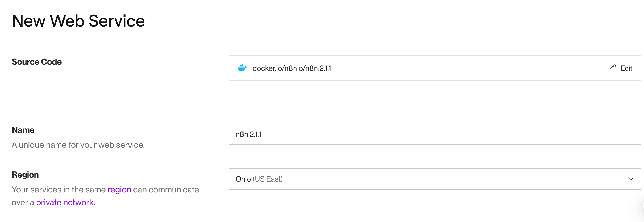Follow the "private network" link
Image resolution: width=644 pixels, height=222 pixels.
click(65, 203)
